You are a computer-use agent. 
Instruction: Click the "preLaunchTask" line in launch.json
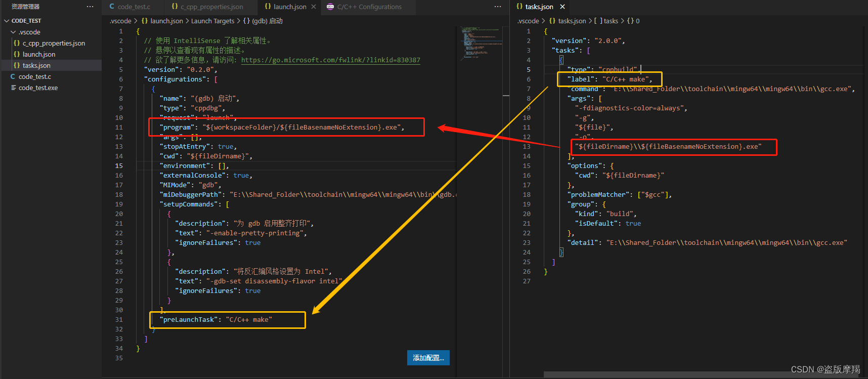tap(216, 319)
